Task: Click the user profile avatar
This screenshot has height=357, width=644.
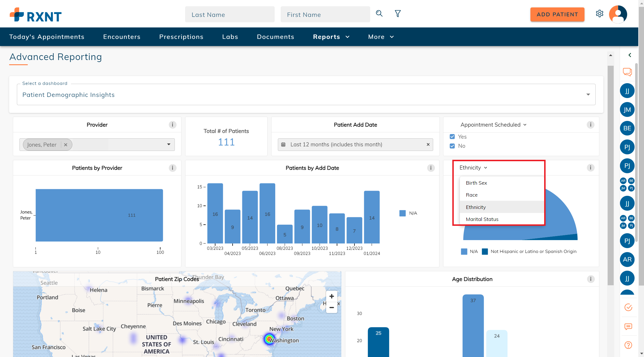Action: pyautogui.click(x=618, y=14)
